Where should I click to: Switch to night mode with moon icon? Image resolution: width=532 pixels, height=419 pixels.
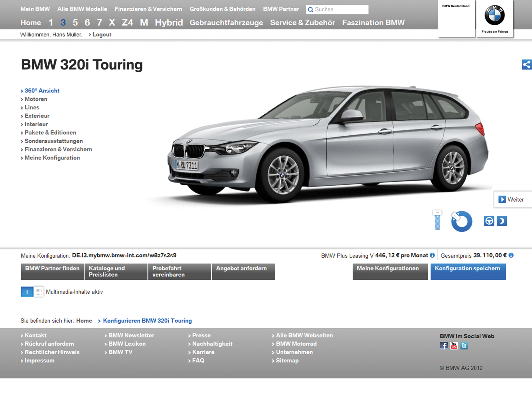[x=502, y=221]
